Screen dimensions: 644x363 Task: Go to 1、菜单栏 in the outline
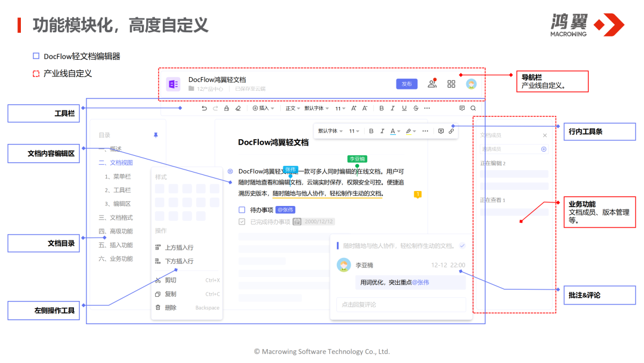pos(118,176)
